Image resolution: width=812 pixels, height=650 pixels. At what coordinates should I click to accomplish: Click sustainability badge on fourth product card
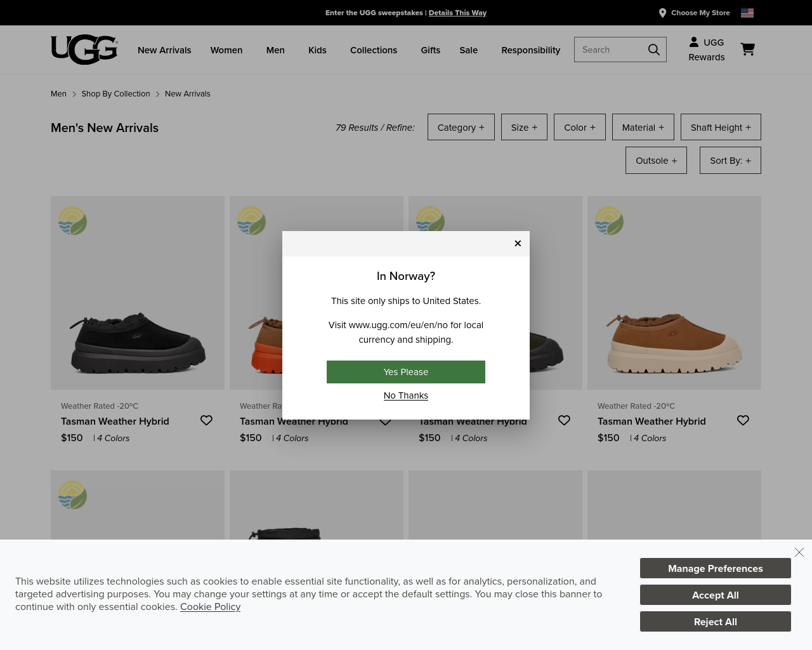pyautogui.click(x=609, y=221)
